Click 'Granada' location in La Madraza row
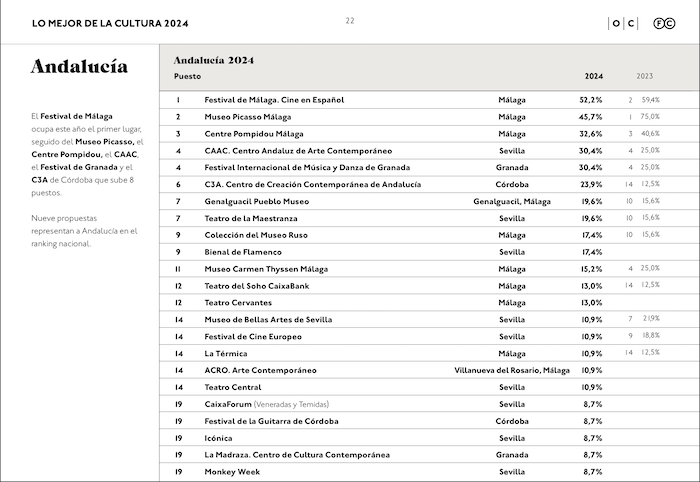 click(x=512, y=455)
